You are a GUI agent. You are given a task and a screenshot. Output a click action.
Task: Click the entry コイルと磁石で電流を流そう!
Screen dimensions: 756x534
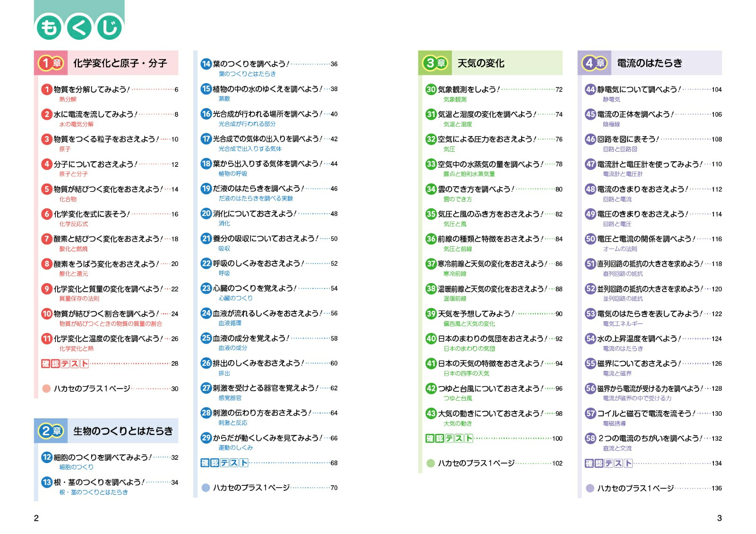pyautogui.click(x=646, y=413)
